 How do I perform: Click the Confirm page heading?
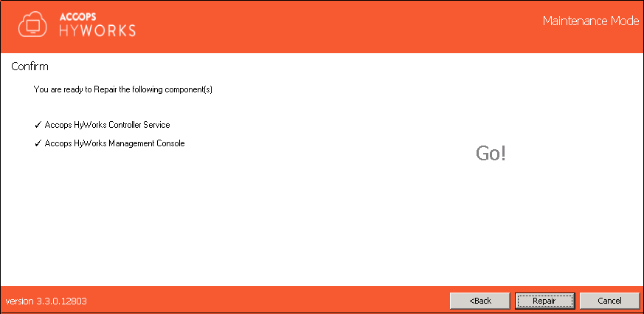pos(30,66)
